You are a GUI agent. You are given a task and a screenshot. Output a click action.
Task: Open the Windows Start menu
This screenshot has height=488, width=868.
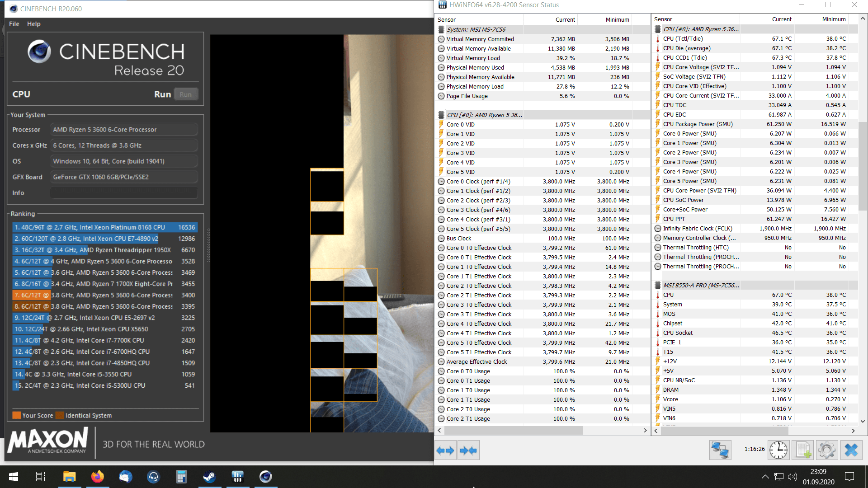(14, 477)
